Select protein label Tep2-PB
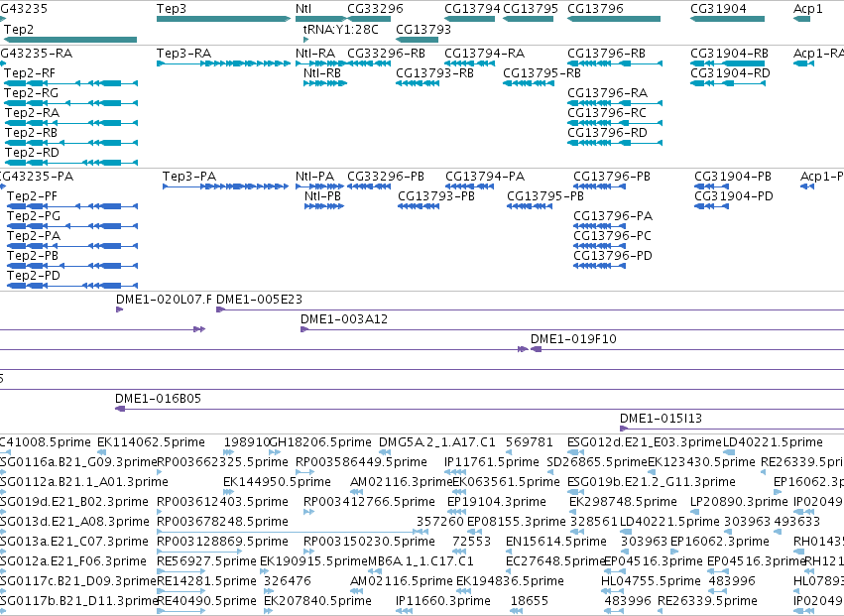Viewport: 844px width, 616px height. click(x=33, y=256)
